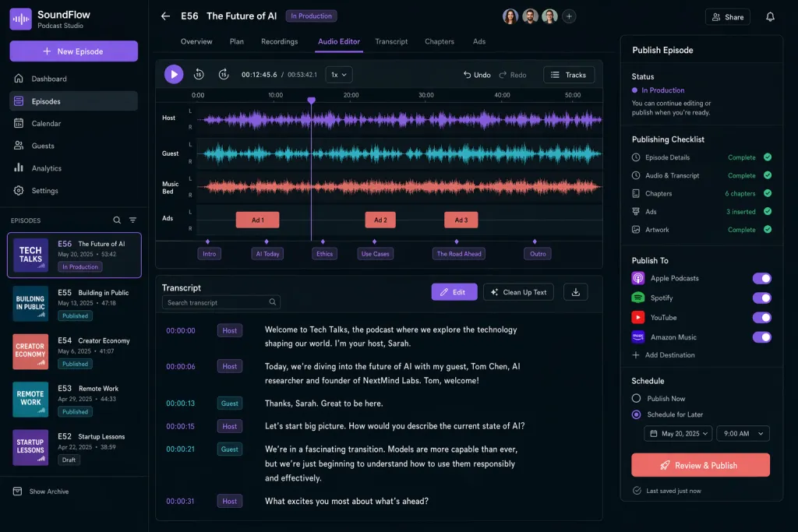798x532 pixels.
Task: Turn off YouTube destination toggle
Action: click(761, 317)
